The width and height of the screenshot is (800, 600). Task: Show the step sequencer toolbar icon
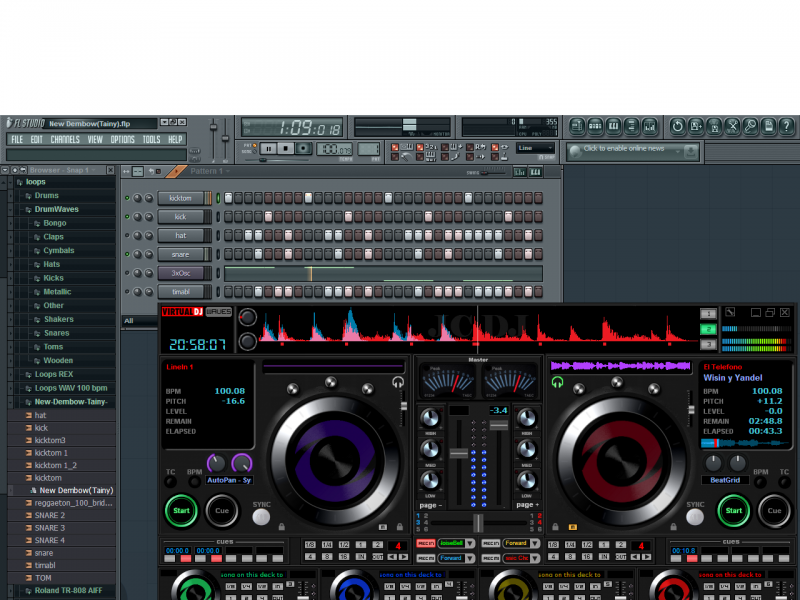[x=595, y=126]
